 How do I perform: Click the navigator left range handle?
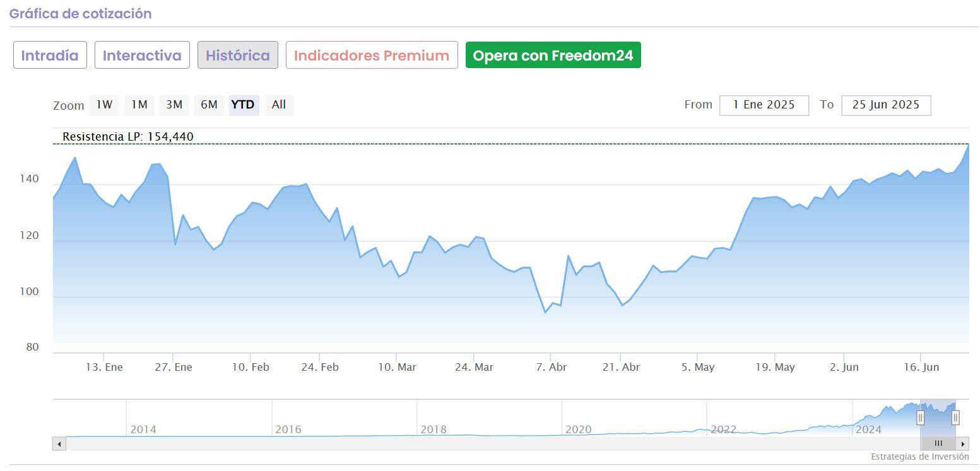tap(920, 417)
